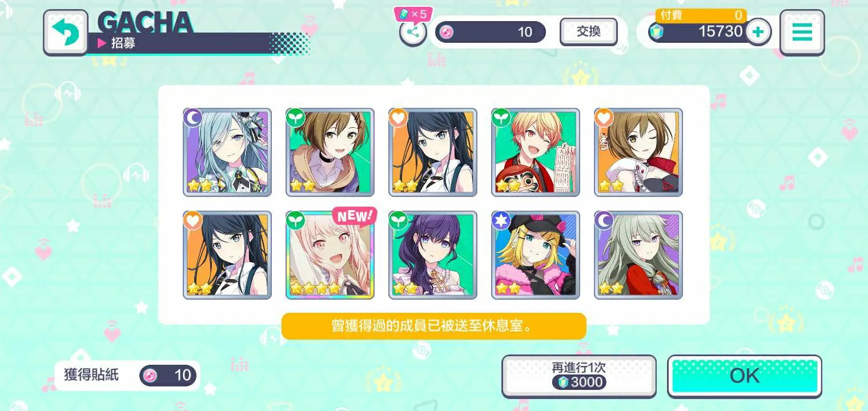Click the share icon with x5 badge
The width and height of the screenshot is (868, 411).
point(413,32)
